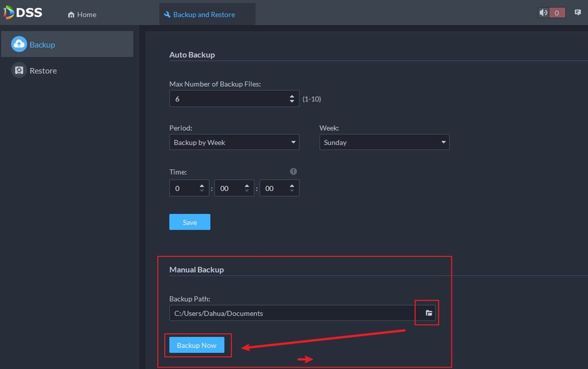Click the alarm count badge showing 0
Viewport: 588px width, 369px height.
click(x=557, y=13)
